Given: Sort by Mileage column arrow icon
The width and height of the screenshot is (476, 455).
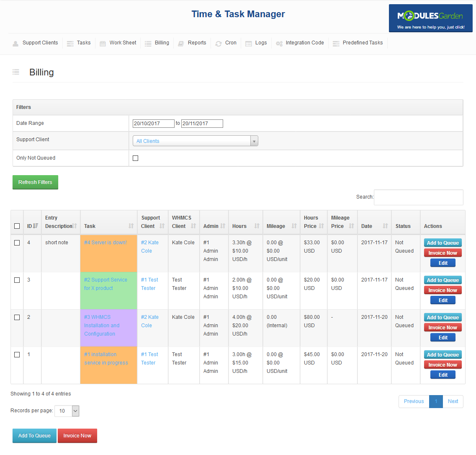Looking at the screenshot, I should point(294,226).
